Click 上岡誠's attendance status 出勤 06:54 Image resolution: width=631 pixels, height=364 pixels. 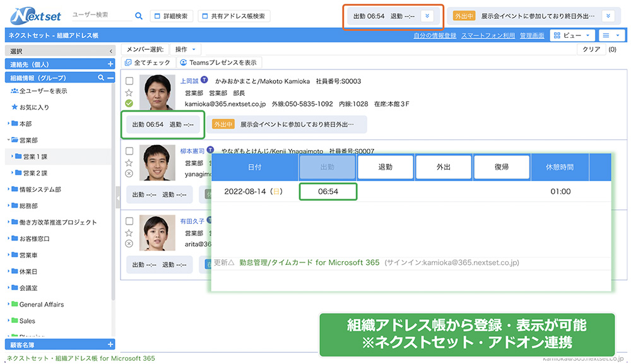point(163,125)
